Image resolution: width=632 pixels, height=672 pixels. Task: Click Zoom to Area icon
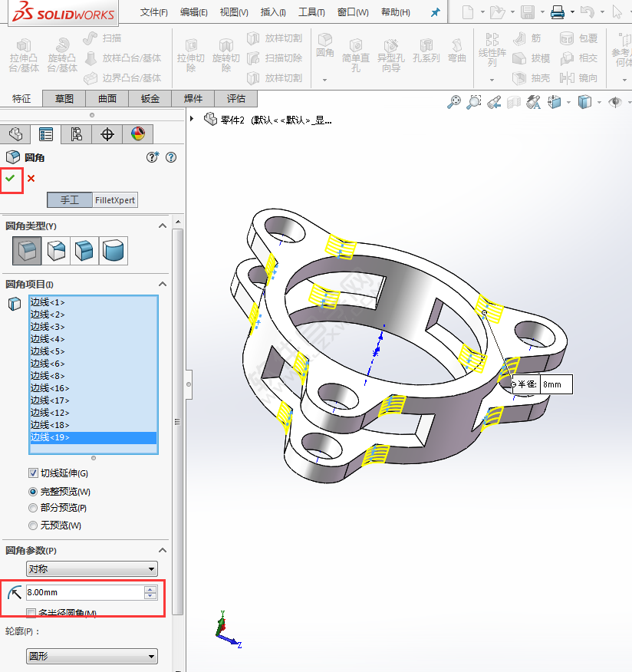(x=474, y=102)
